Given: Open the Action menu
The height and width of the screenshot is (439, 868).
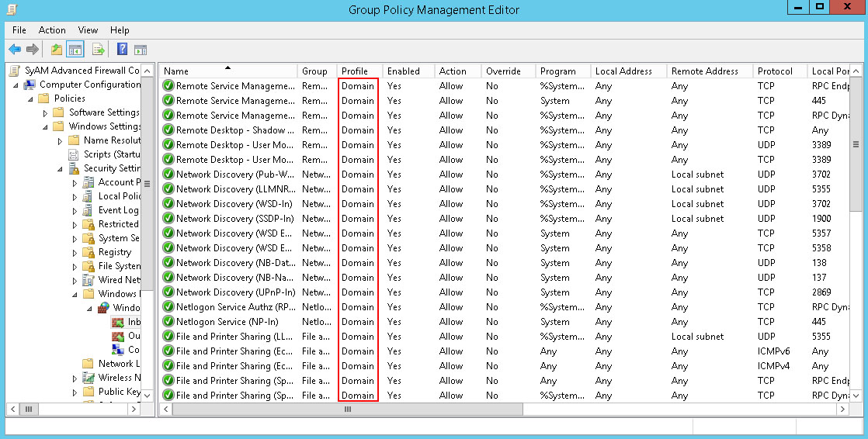Looking at the screenshot, I should point(52,30).
